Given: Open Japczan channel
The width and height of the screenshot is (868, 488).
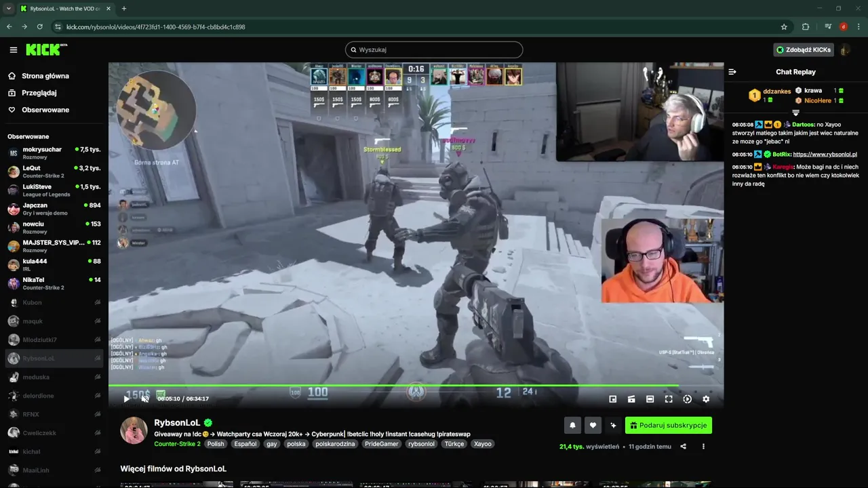Looking at the screenshot, I should (x=54, y=209).
